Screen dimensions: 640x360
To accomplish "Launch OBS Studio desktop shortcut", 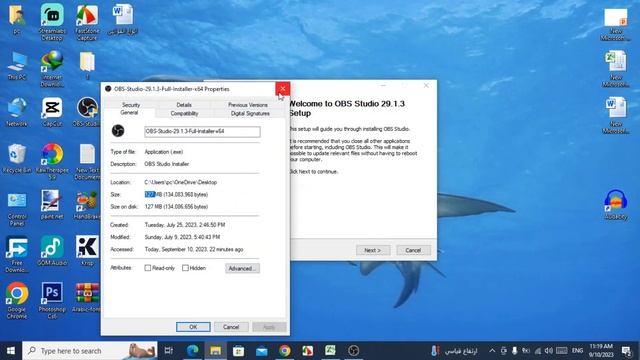I will tap(87, 112).
